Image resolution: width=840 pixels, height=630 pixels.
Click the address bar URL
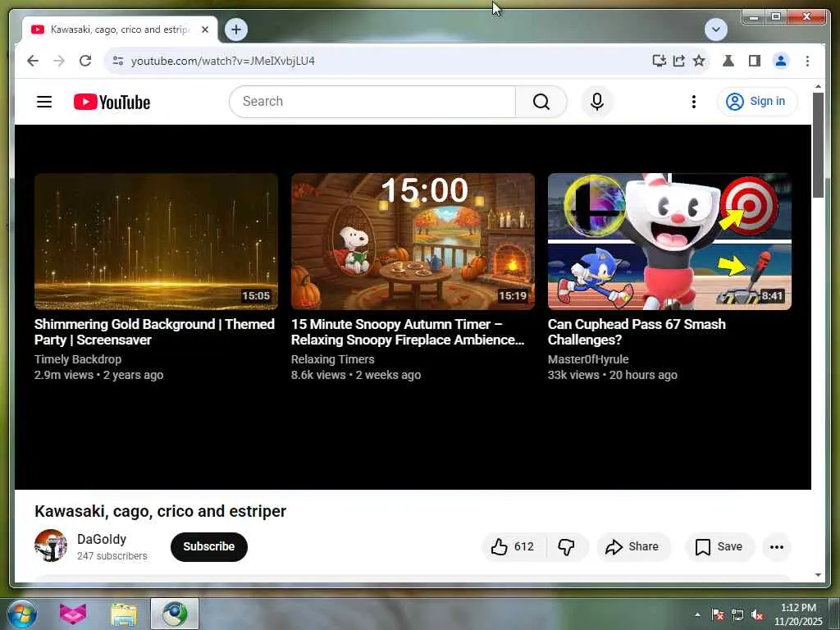(x=223, y=61)
